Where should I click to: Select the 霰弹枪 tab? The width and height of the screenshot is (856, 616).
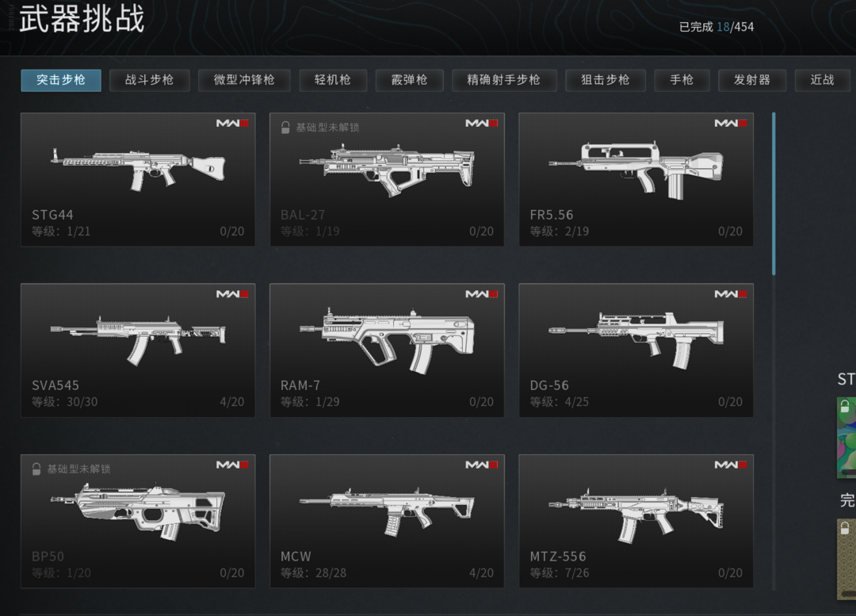click(409, 80)
